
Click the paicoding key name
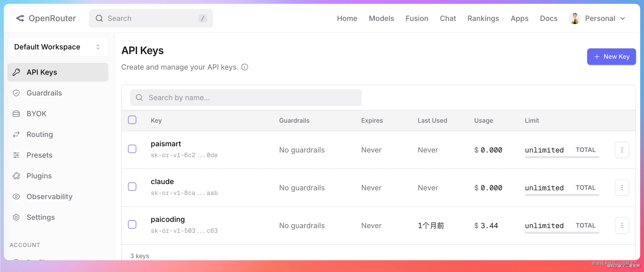coord(168,219)
